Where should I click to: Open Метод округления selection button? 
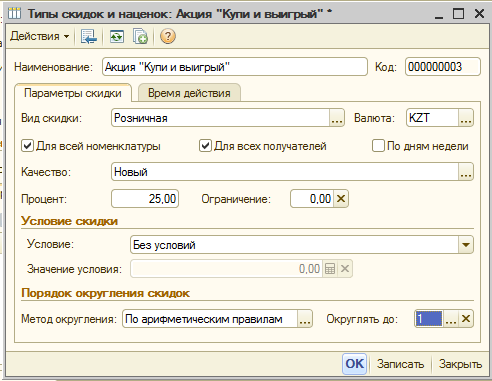pyautogui.click(x=305, y=319)
